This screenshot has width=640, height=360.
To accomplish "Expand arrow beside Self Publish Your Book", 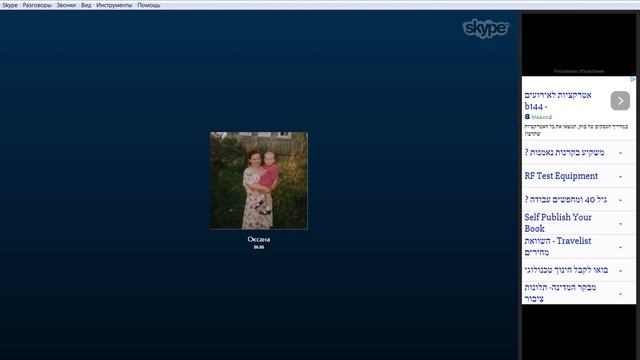I will coord(620,224).
